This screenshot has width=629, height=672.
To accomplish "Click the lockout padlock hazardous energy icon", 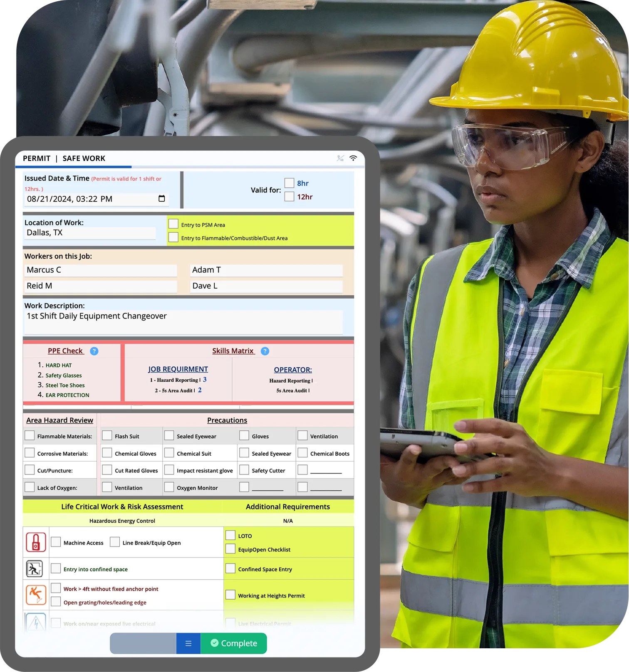I will point(36,542).
